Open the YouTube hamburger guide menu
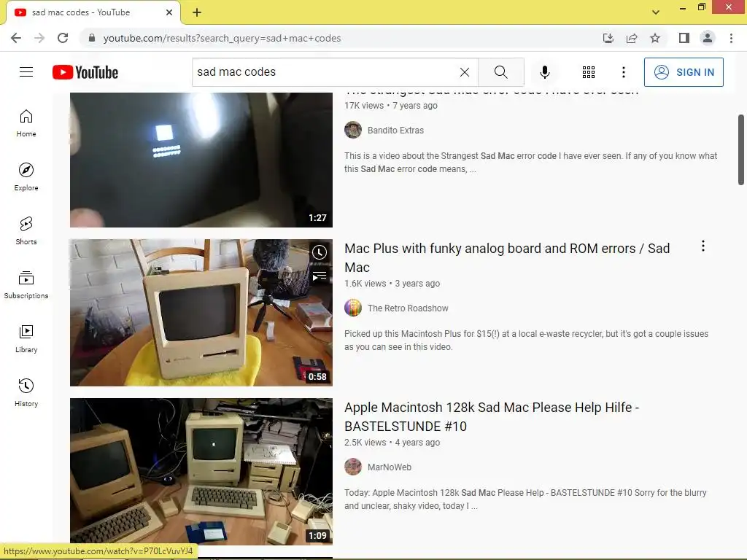This screenshot has height=560, width=747. 26,72
